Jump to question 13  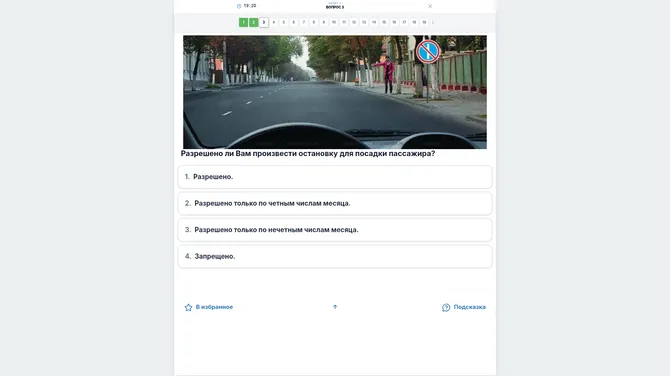click(x=364, y=22)
